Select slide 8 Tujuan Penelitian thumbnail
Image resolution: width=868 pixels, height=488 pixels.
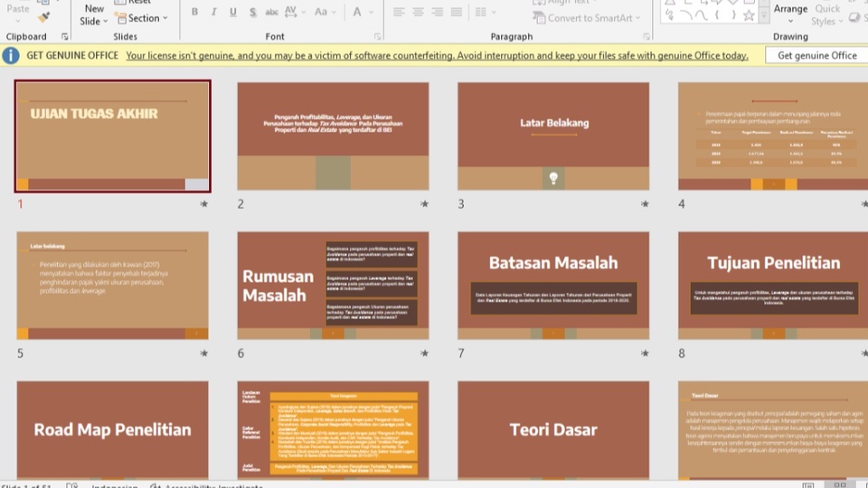coord(773,286)
